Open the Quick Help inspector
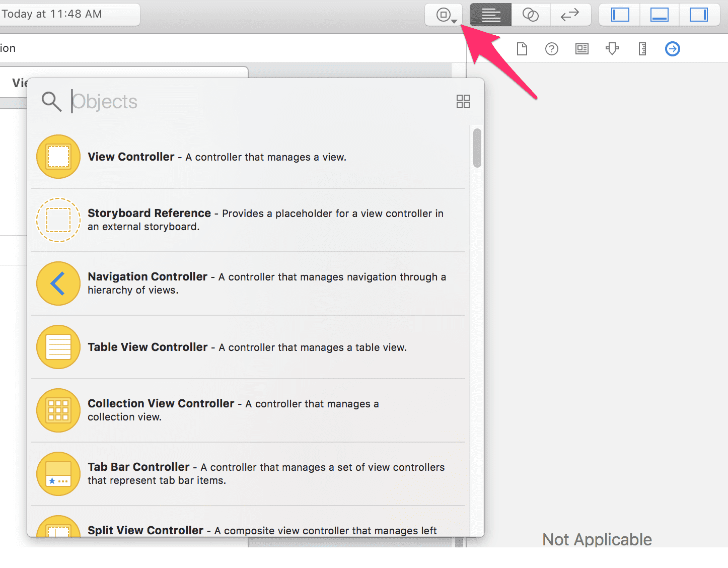Viewport: 728px width, 568px height. point(552,49)
